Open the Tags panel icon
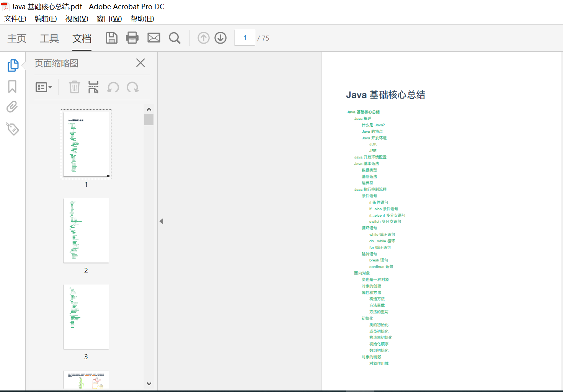 click(x=12, y=129)
